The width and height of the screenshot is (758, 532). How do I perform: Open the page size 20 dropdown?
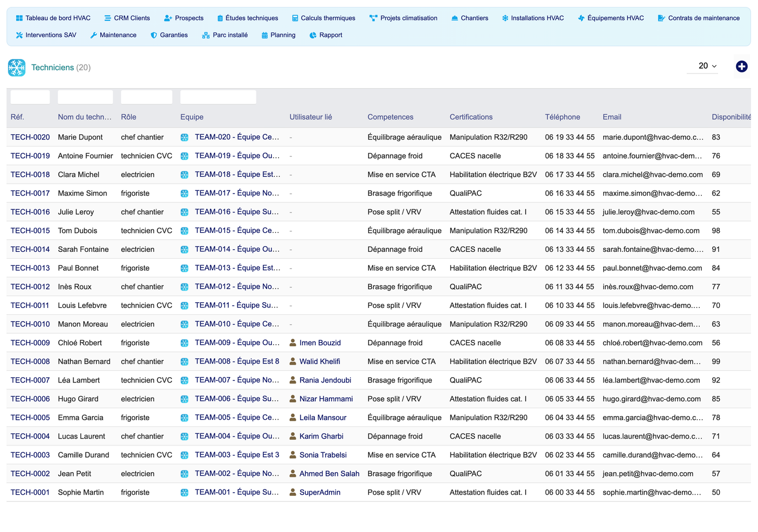click(x=702, y=66)
